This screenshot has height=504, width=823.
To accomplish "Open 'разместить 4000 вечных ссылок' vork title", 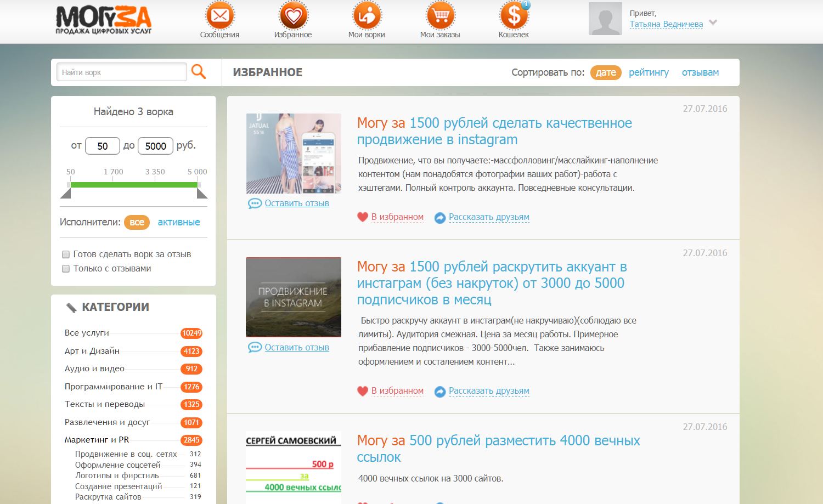I will [498, 449].
